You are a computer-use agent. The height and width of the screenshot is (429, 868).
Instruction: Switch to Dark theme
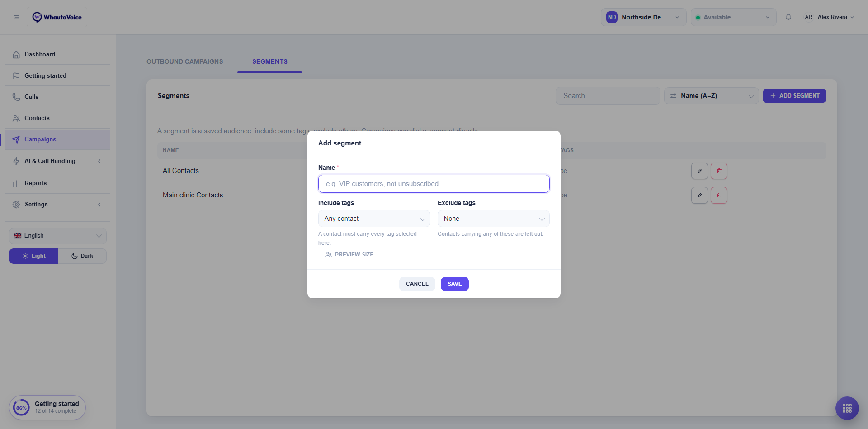pyautogui.click(x=82, y=256)
